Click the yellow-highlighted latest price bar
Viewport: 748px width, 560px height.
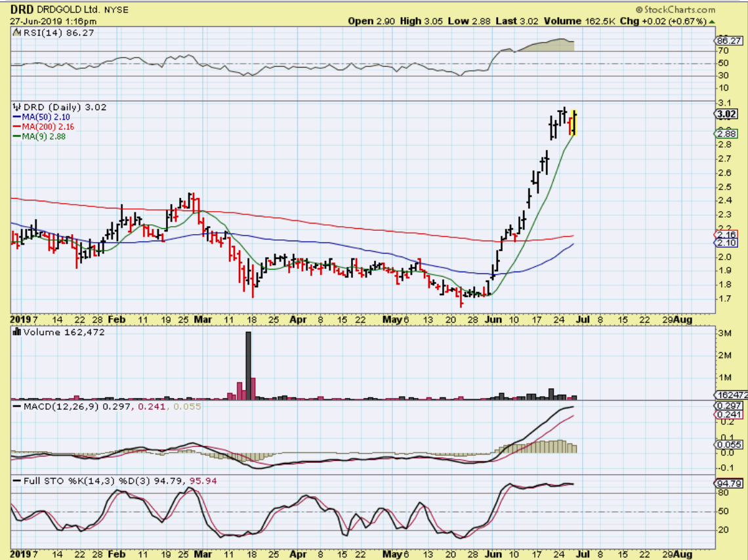click(574, 123)
